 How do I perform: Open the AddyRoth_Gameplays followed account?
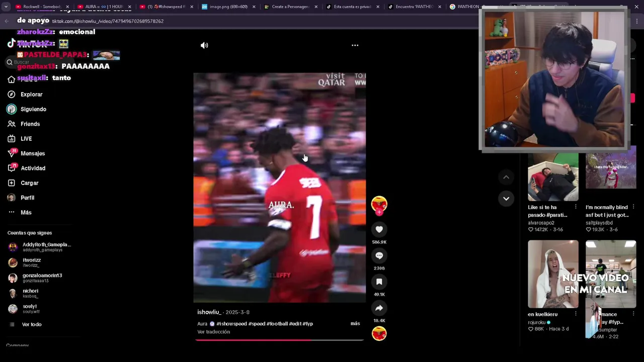pos(39,247)
